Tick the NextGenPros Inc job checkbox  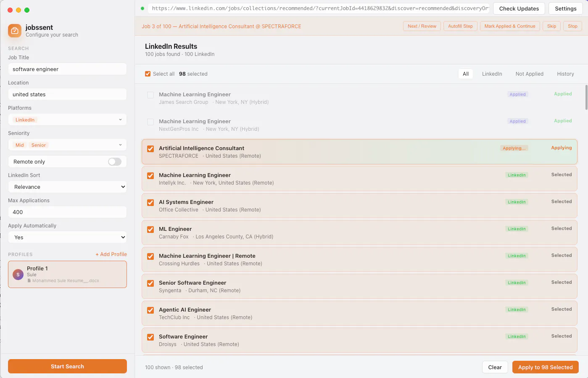click(150, 122)
